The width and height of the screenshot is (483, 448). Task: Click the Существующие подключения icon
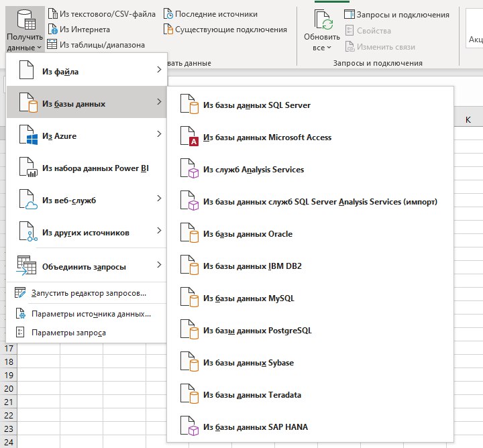pyautogui.click(x=168, y=30)
